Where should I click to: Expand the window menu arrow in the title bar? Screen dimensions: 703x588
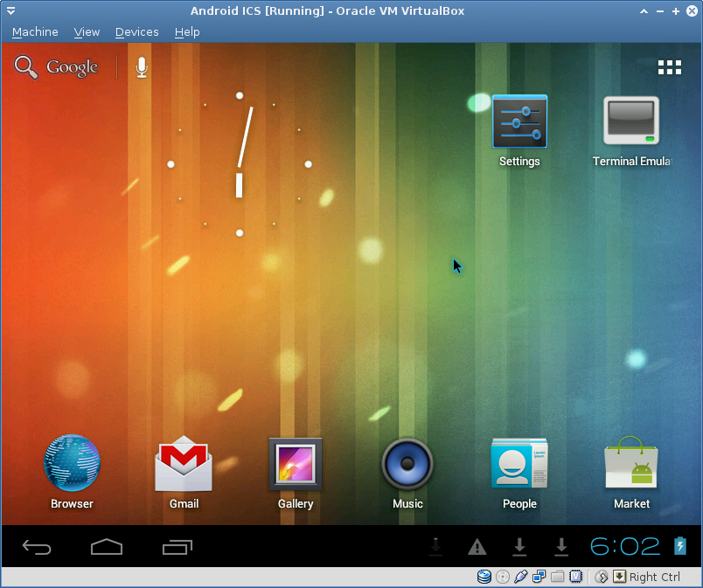11,10
